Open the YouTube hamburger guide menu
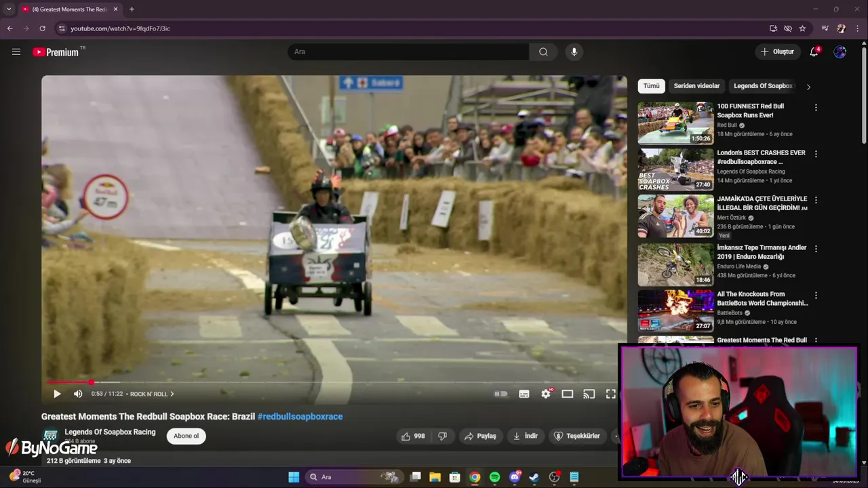This screenshot has width=868, height=488. [16, 52]
